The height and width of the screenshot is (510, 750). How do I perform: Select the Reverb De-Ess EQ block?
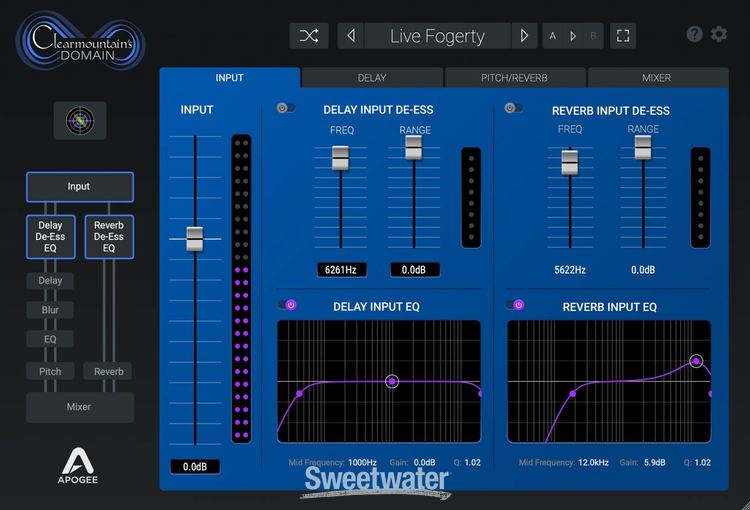point(109,237)
